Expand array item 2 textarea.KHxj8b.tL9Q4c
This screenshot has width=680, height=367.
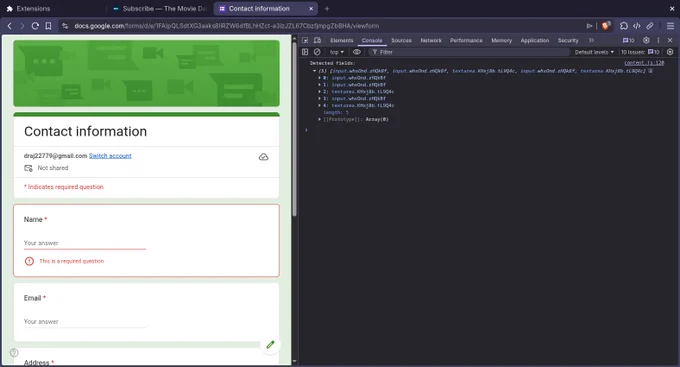tap(320, 92)
